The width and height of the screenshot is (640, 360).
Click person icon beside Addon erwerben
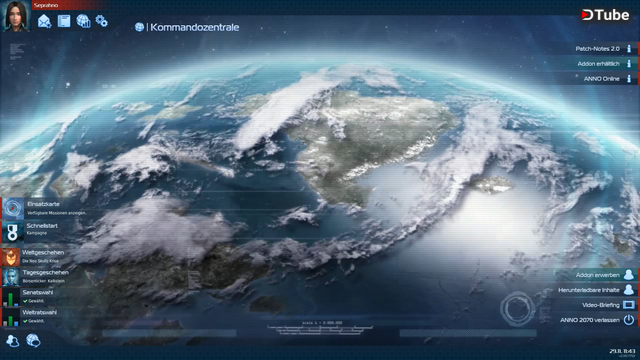(629, 275)
